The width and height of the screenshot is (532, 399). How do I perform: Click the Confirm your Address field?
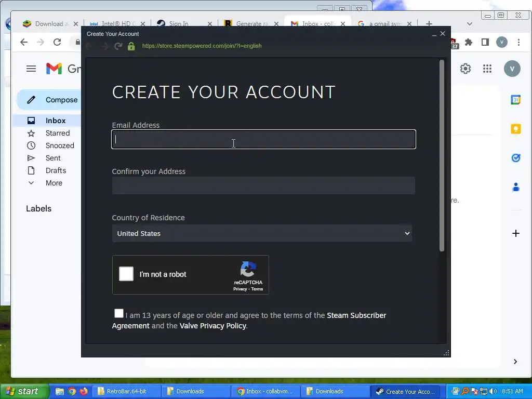(263, 185)
